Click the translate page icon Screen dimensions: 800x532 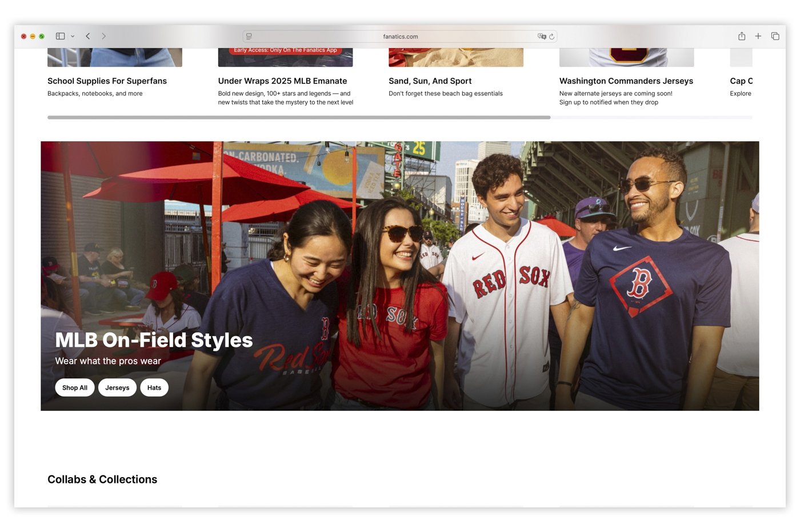[541, 36]
